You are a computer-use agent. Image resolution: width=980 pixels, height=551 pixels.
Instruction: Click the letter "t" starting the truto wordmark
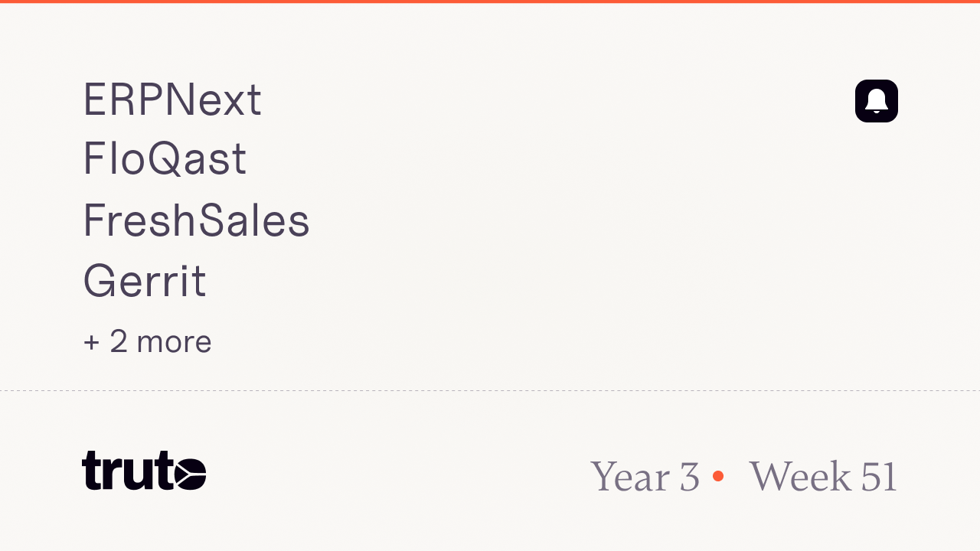pyautogui.click(x=92, y=470)
